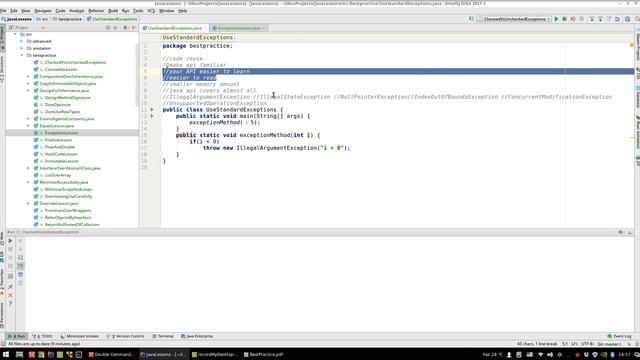Click the bestpractice breadcrumb in the navigation bar
Viewport: 640px width, 360px height.
pyautogui.click(x=67, y=19)
